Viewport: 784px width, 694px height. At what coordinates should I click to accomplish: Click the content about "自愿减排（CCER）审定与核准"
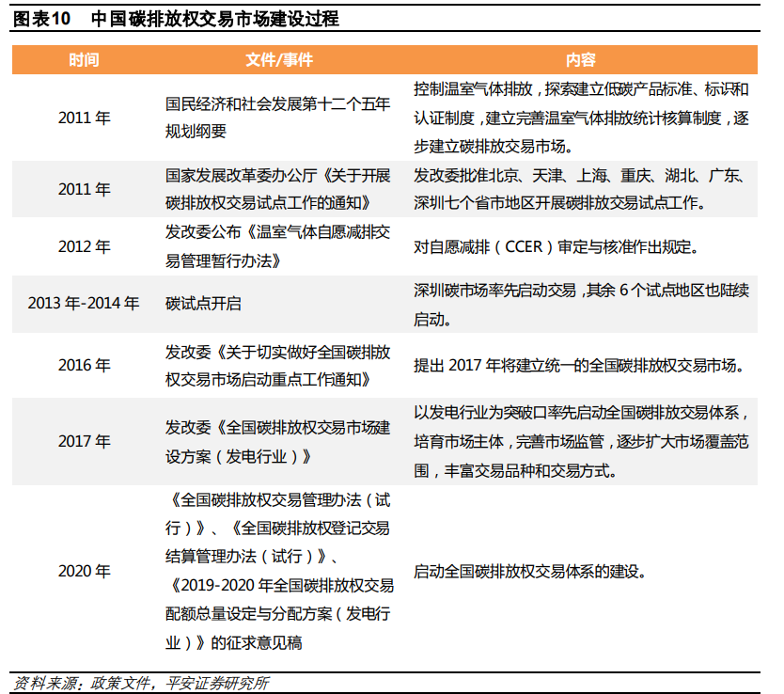click(556, 248)
